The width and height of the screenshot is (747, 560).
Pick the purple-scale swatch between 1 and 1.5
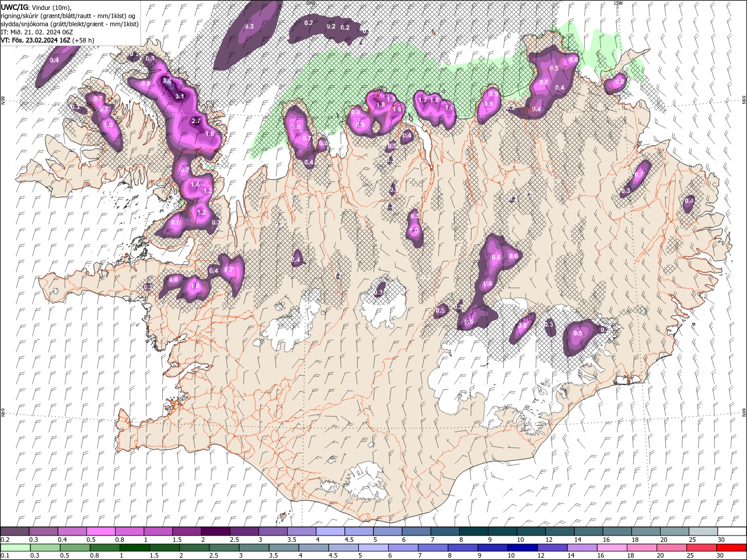click(158, 531)
